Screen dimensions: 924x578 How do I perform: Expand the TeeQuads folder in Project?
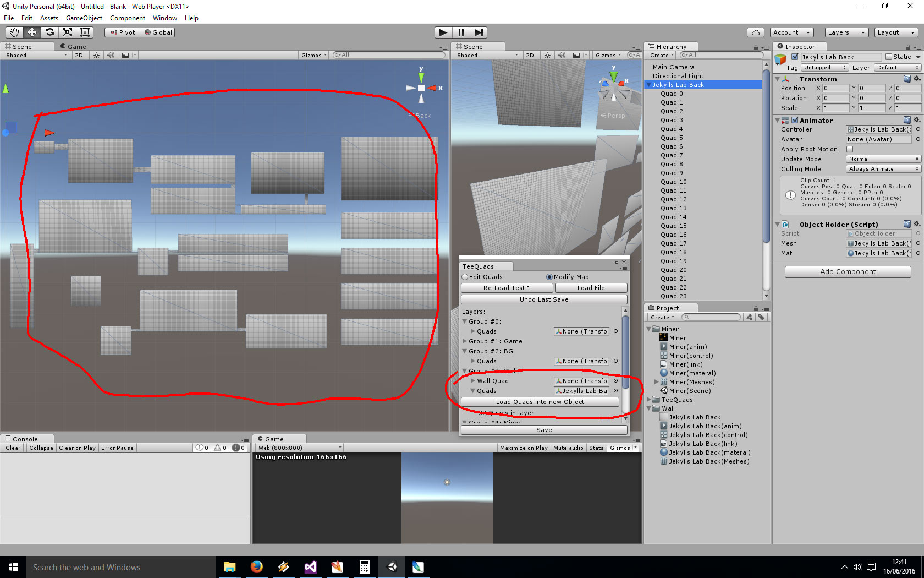(648, 400)
